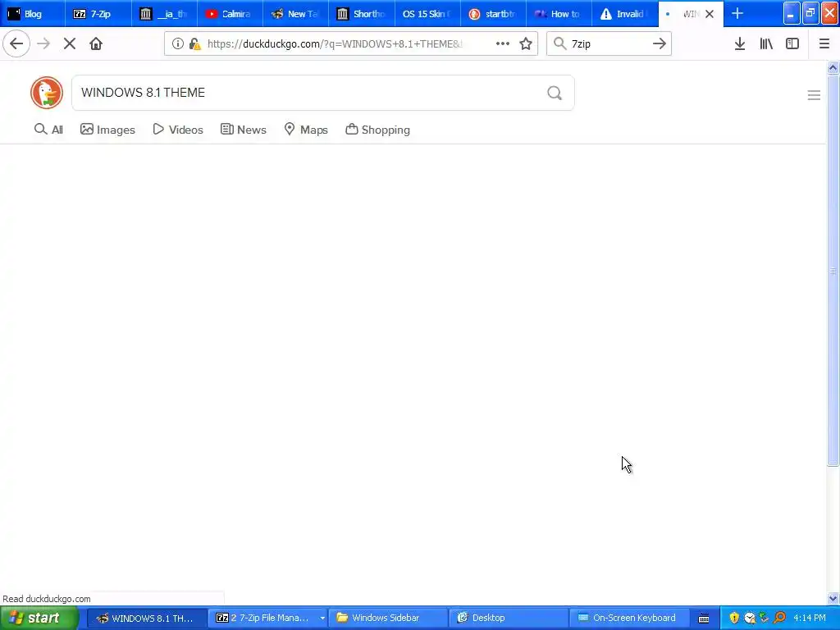The height and width of the screenshot is (630, 840).
Task: Click the search bar magnifier icon
Action: tap(559, 44)
